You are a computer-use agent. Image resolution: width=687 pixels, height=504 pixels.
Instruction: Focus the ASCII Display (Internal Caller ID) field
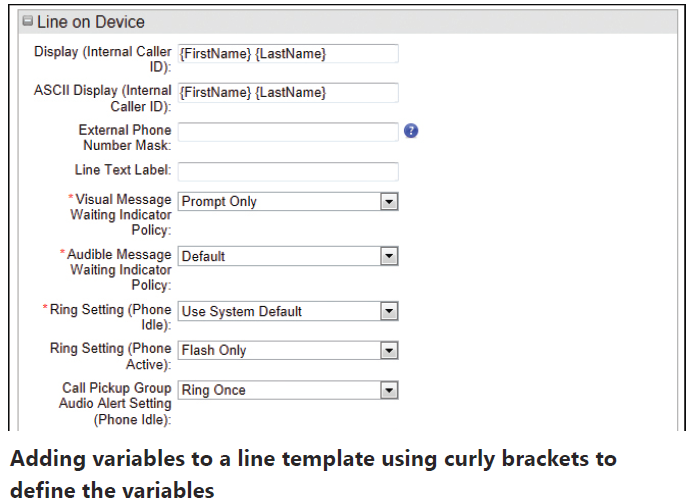[288, 92]
